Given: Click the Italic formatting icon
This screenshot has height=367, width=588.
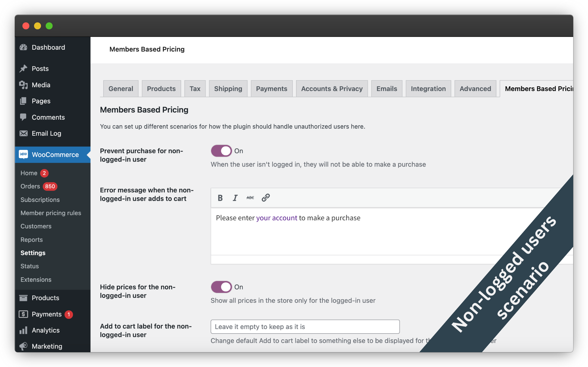Looking at the screenshot, I should pyautogui.click(x=235, y=198).
